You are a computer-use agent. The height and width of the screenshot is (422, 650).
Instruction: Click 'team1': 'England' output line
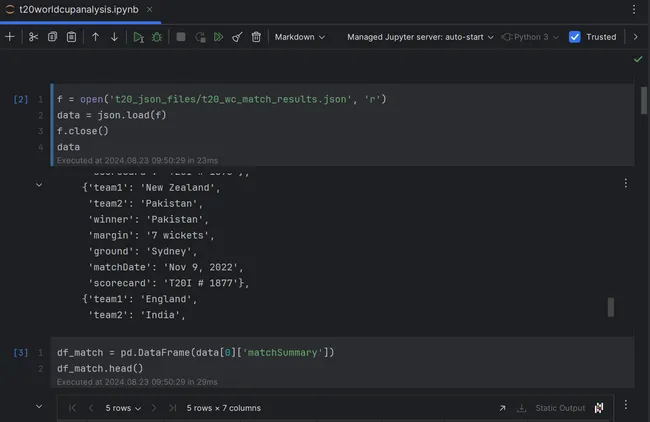[140, 299]
